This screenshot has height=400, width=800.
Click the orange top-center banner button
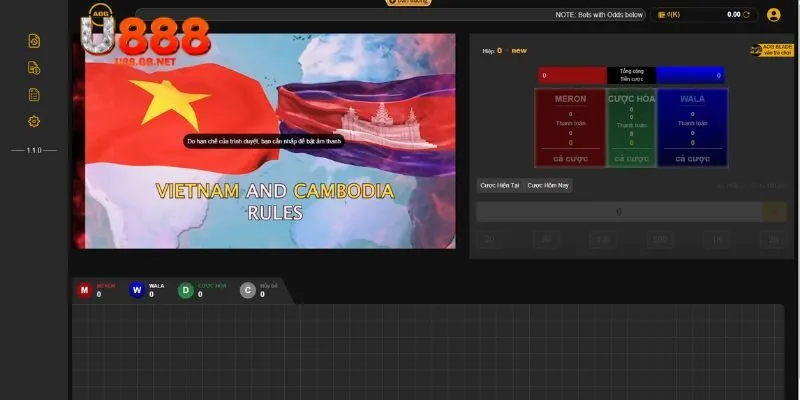coord(408,2)
